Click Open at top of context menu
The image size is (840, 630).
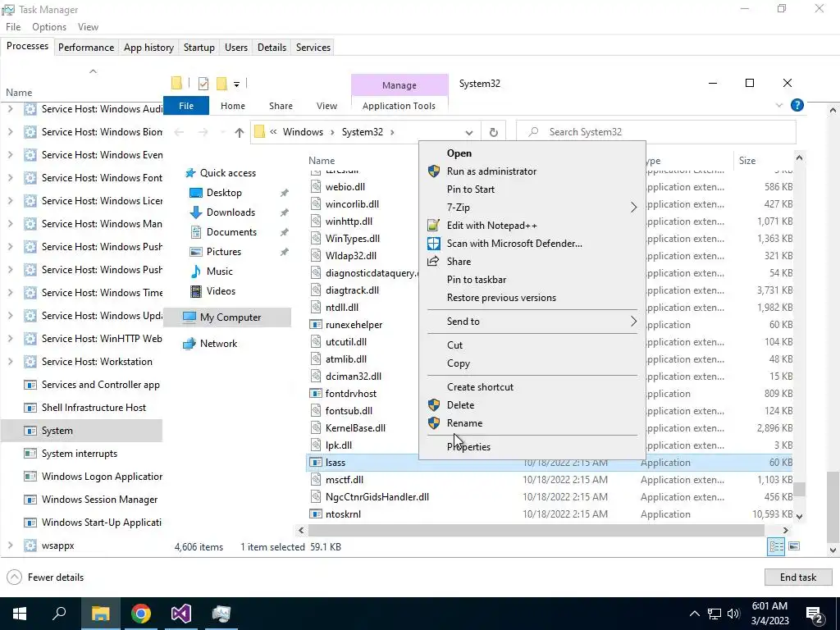(459, 153)
